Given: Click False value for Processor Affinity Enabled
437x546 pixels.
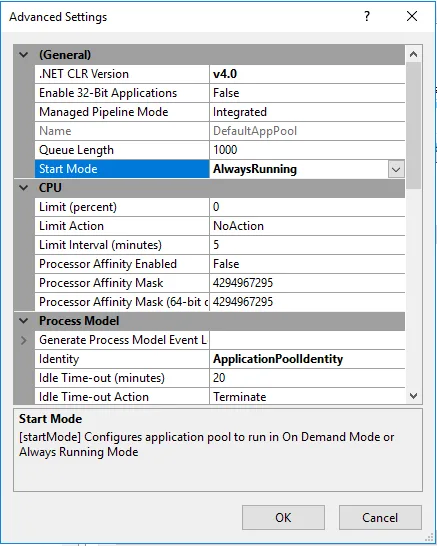Looking at the screenshot, I should (307, 264).
